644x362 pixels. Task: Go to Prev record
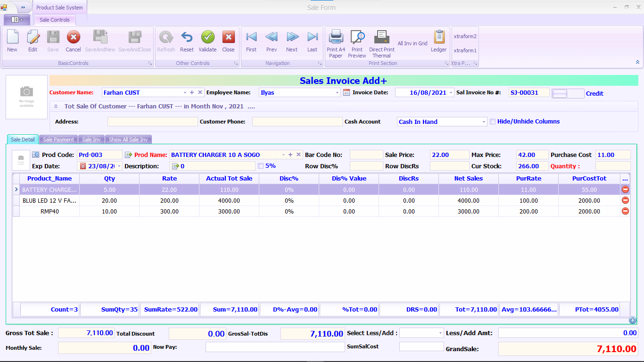tap(272, 37)
